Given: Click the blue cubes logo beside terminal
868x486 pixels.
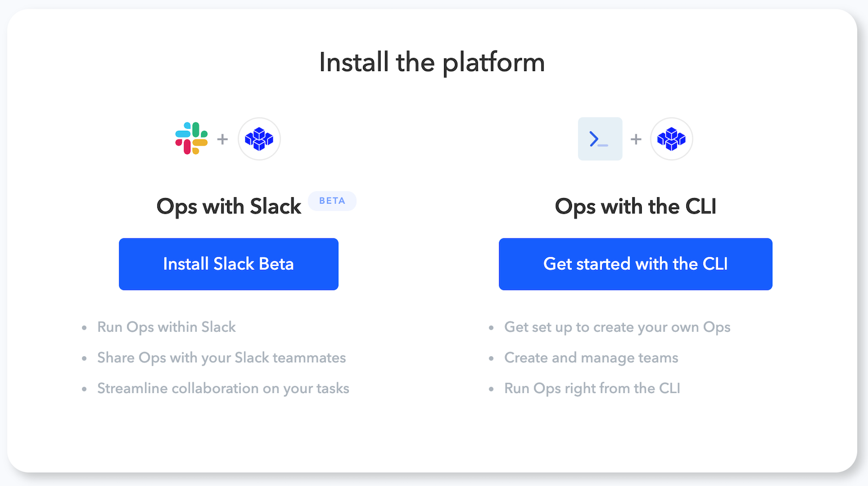Looking at the screenshot, I should pyautogui.click(x=672, y=139).
